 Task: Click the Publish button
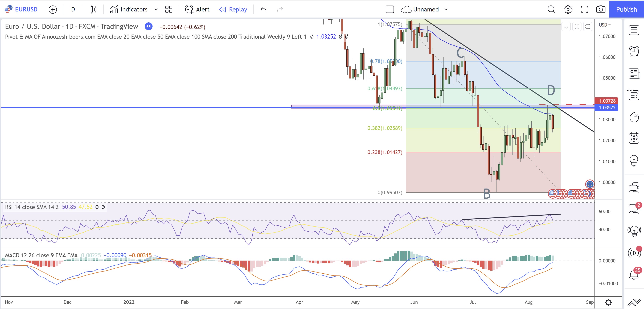pos(626,10)
